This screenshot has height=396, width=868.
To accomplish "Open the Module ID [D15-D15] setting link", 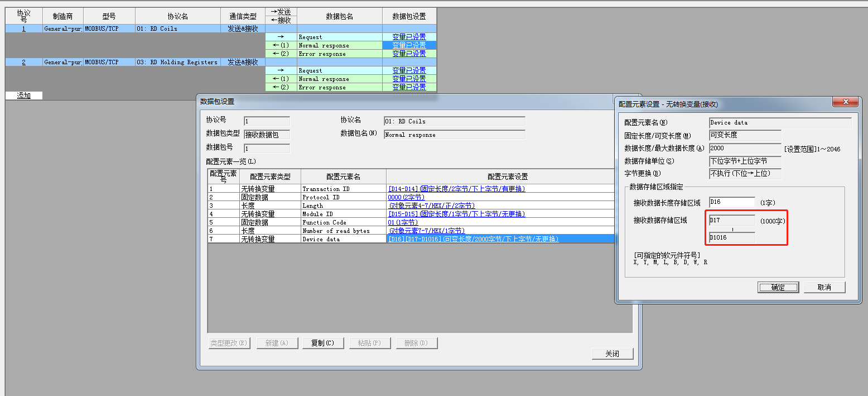I will 456,214.
